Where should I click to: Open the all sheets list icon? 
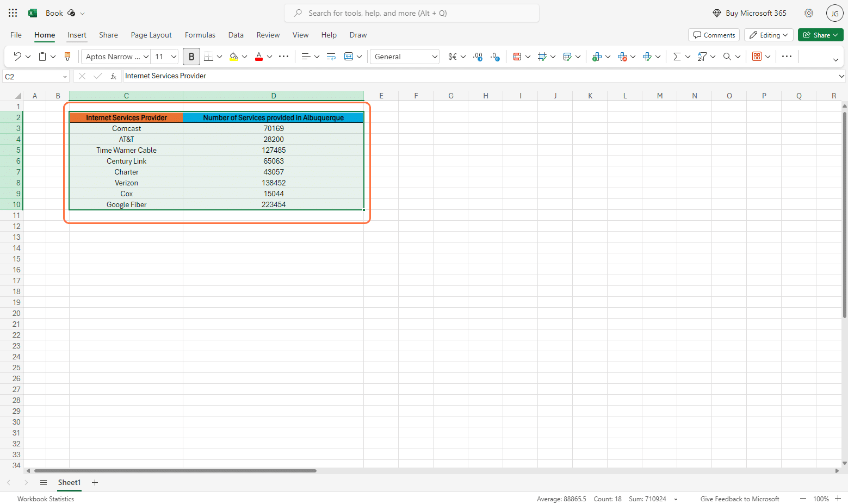coord(44,482)
